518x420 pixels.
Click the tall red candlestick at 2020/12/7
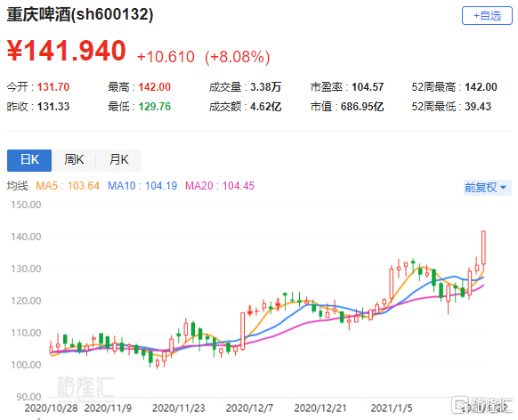coord(242,331)
